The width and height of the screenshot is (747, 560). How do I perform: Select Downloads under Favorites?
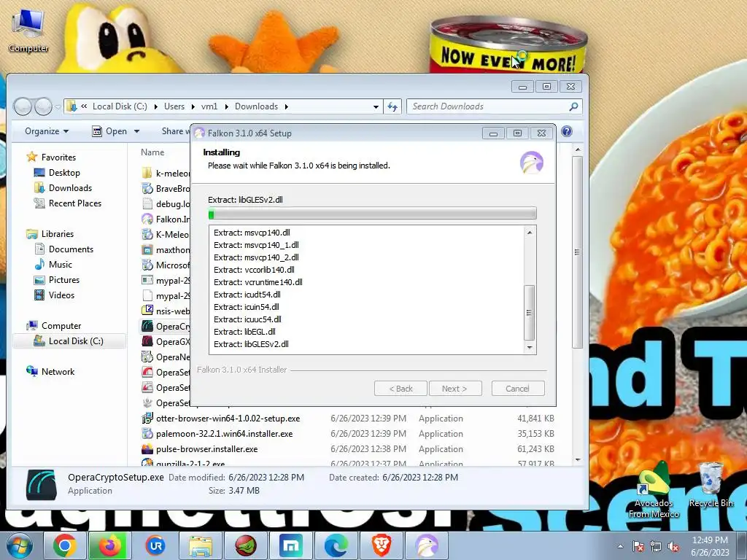(x=70, y=188)
